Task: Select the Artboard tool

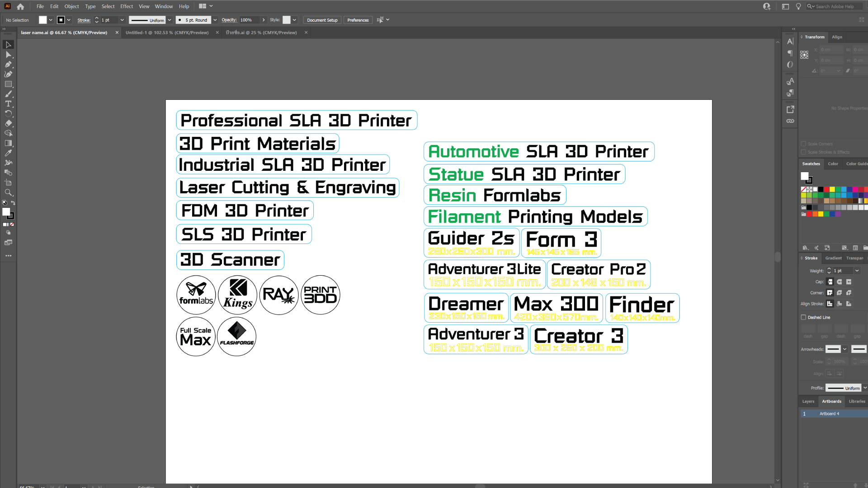Action: [8, 183]
